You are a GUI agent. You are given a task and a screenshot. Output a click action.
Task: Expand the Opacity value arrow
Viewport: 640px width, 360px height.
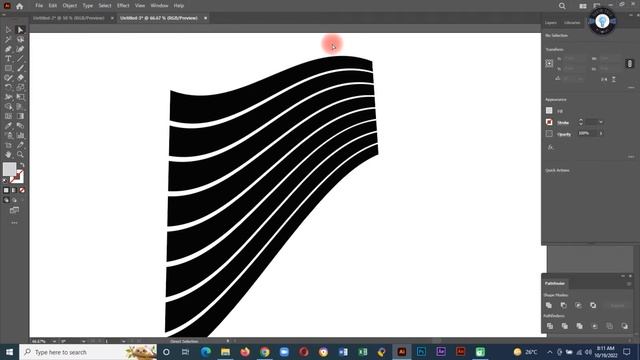tap(601, 133)
